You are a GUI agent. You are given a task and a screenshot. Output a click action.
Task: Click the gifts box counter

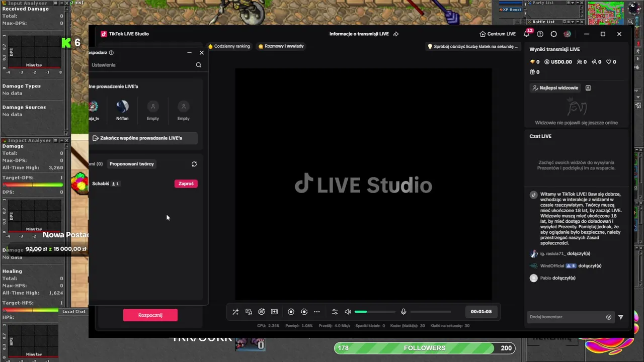535,72
